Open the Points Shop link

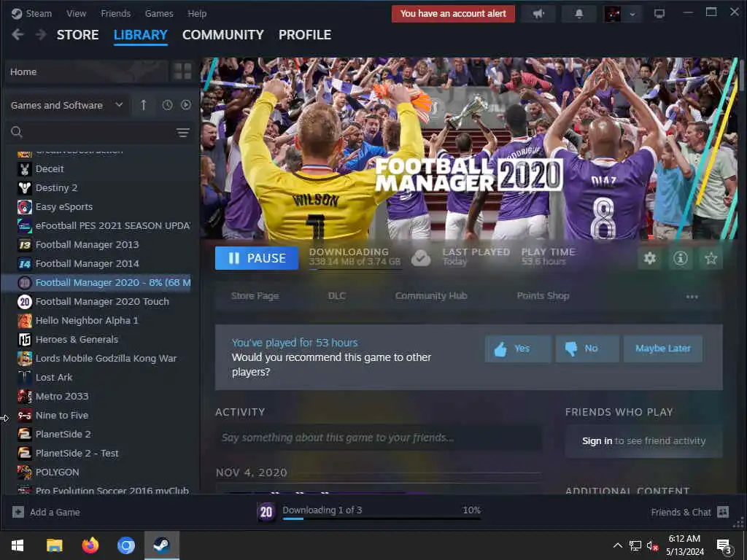point(543,296)
